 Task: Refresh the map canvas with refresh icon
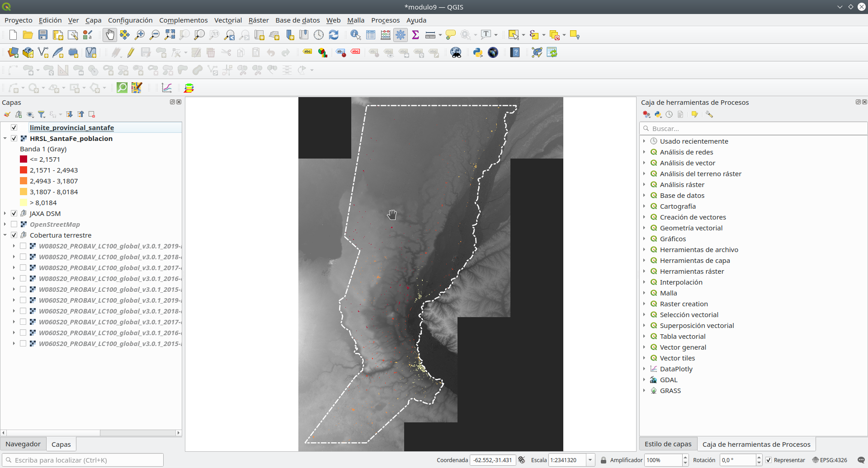click(334, 35)
